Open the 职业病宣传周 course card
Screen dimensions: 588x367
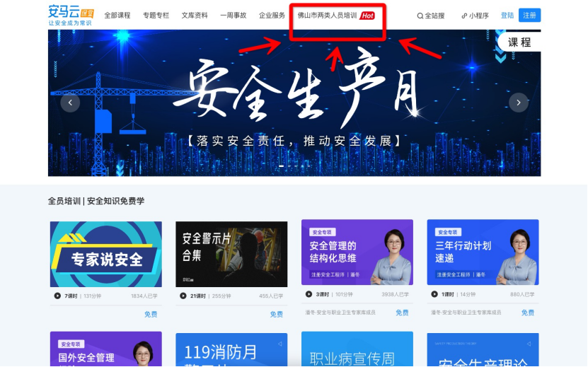(x=357, y=349)
